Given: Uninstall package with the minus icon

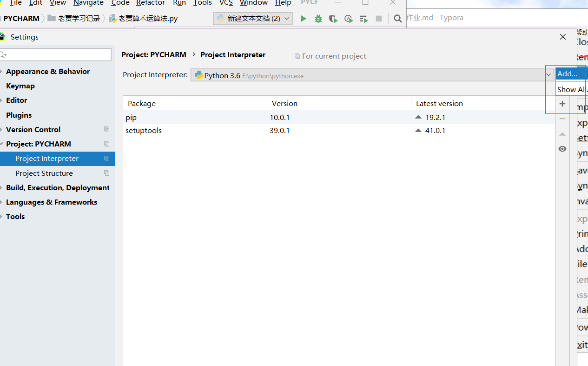Looking at the screenshot, I should point(562,119).
